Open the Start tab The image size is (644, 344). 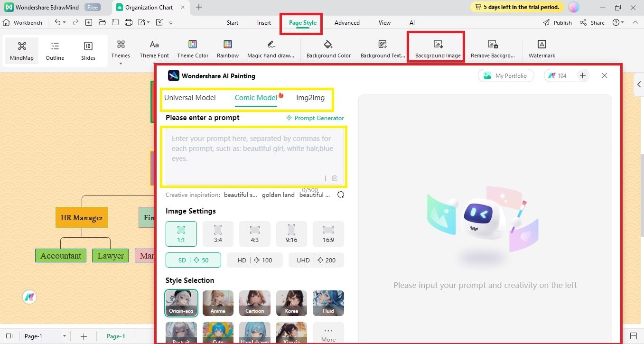click(233, 23)
